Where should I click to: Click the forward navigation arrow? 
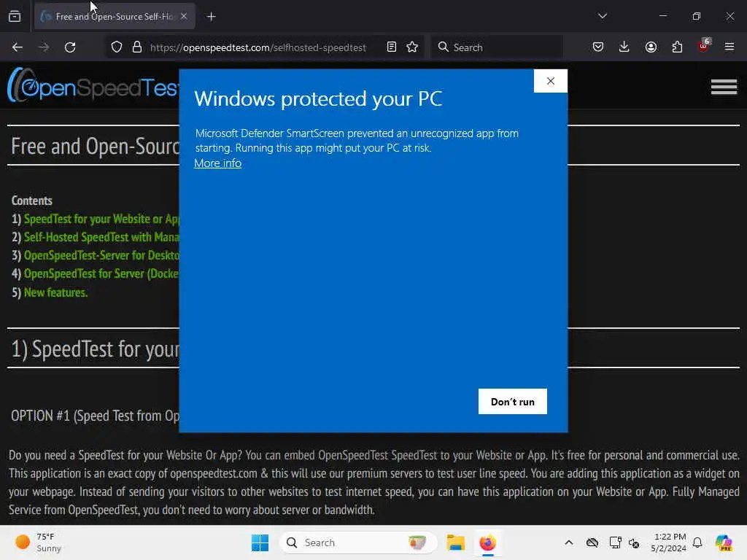[x=43, y=47]
